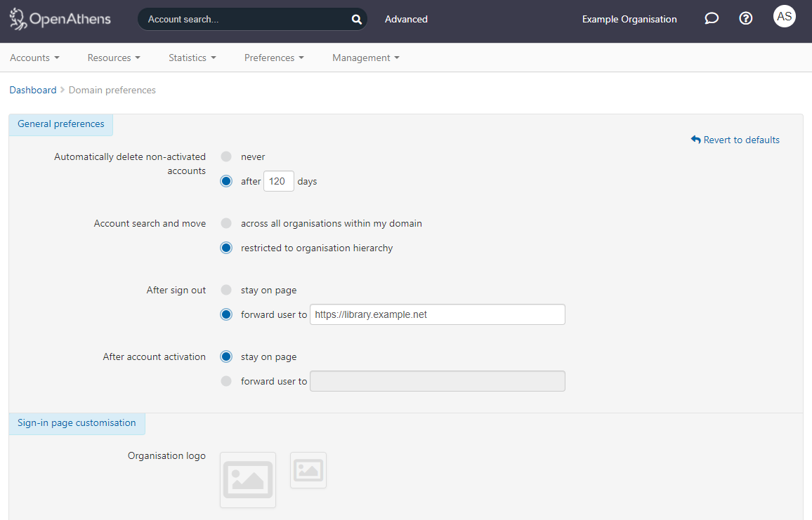This screenshot has height=520, width=812.
Task: Click the OpenAthens logo
Action: tap(60, 19)
